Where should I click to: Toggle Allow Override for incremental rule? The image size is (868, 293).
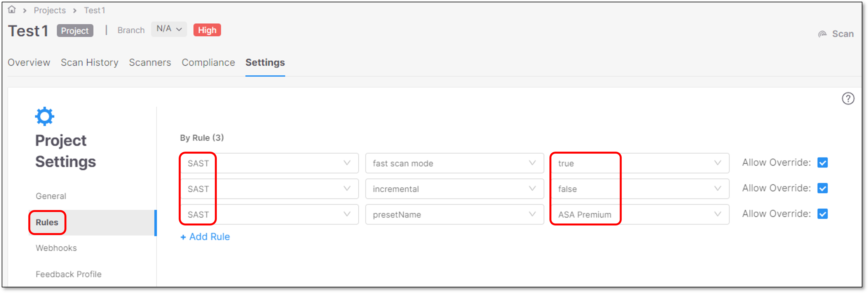[x=822, y=188]
